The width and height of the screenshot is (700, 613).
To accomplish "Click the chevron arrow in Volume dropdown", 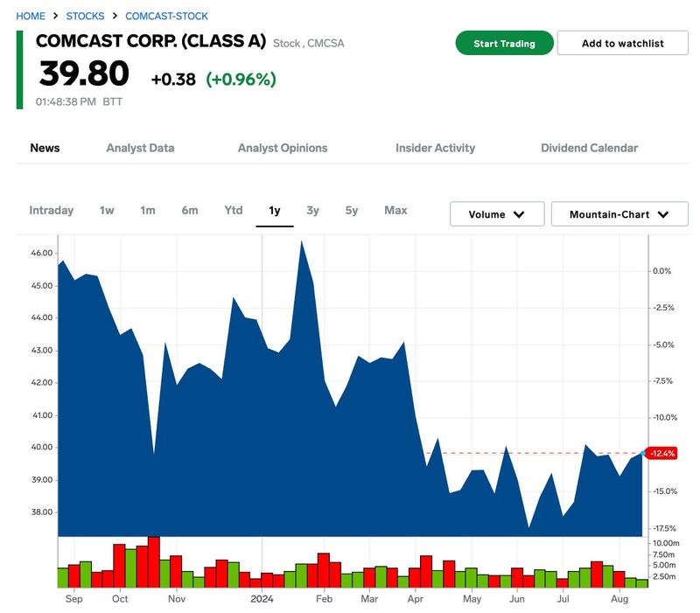I will pyautogui.click(x=519, y=214).
